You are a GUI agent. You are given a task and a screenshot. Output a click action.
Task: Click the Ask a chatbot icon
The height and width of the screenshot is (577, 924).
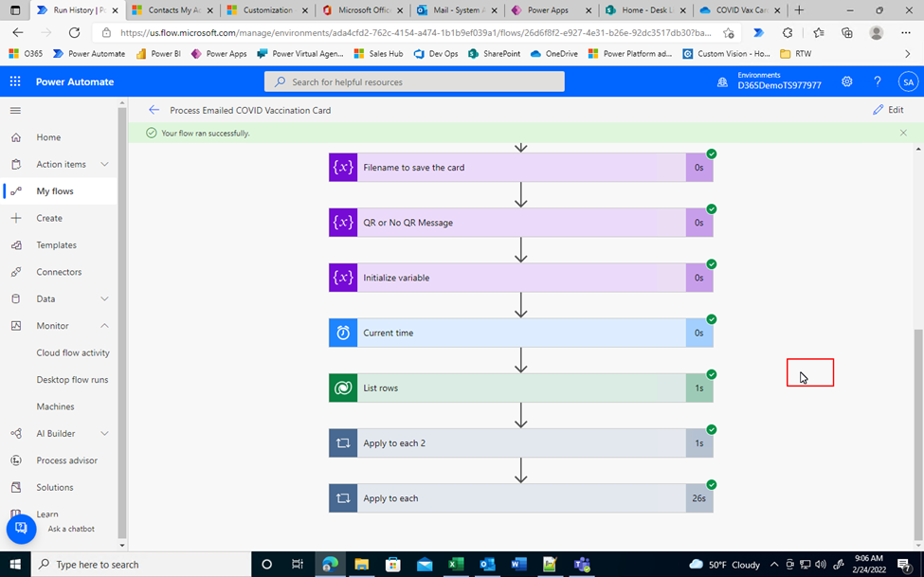pos(21,530)
